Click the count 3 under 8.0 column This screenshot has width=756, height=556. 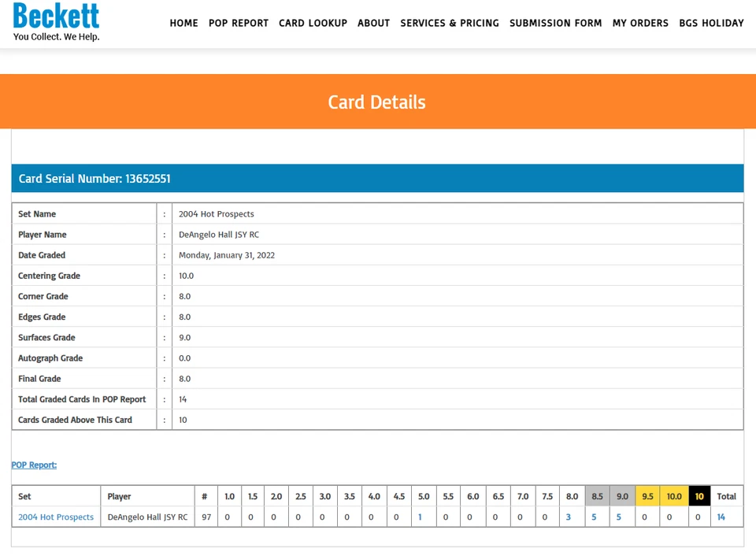click(568, 517)
